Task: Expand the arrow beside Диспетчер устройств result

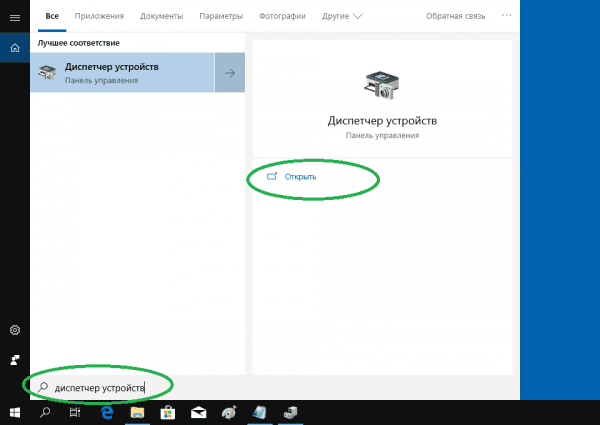Action: pyautogui.click(x=230, y=73)
